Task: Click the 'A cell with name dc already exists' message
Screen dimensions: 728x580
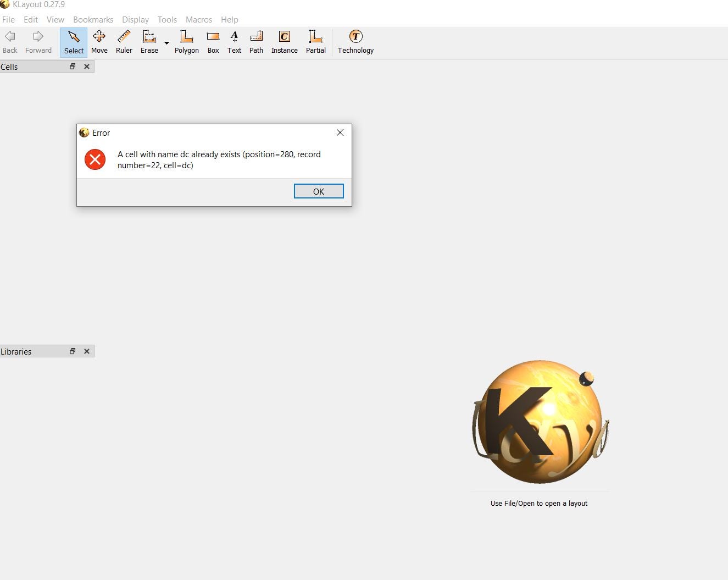Action: [219, 160]
